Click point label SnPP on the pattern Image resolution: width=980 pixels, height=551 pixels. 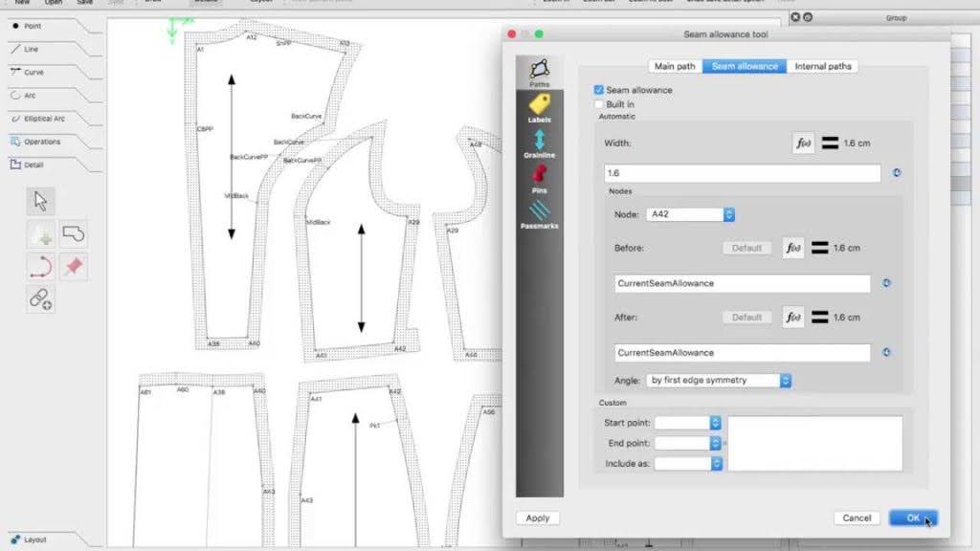(283, 43)
